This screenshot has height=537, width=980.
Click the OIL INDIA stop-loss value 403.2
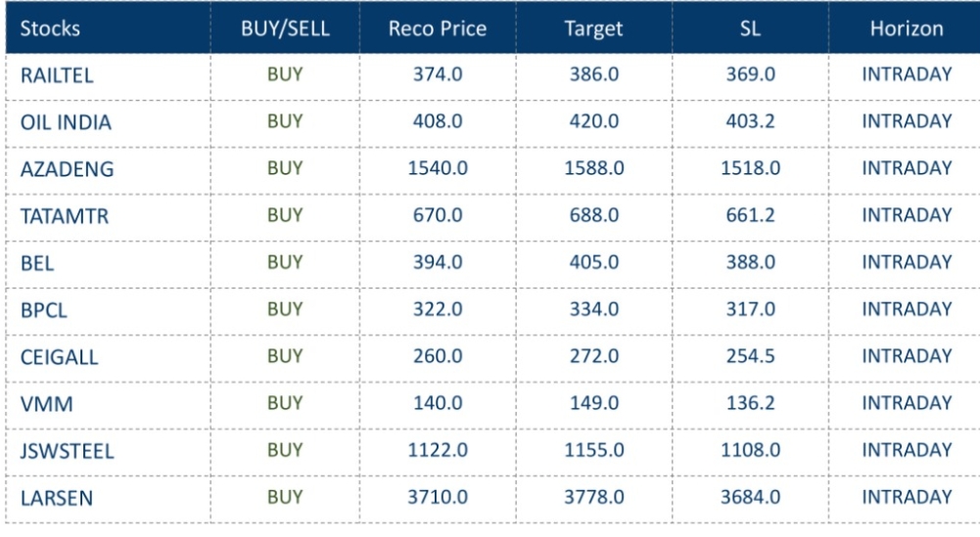pyautogui.click(x=752, y=122)
